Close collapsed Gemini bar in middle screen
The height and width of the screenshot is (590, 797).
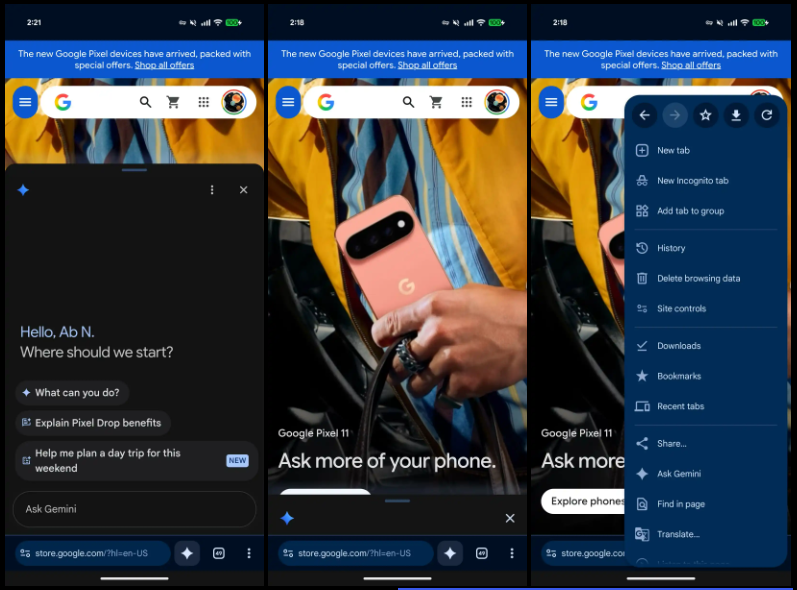click(x=510, y=518)
